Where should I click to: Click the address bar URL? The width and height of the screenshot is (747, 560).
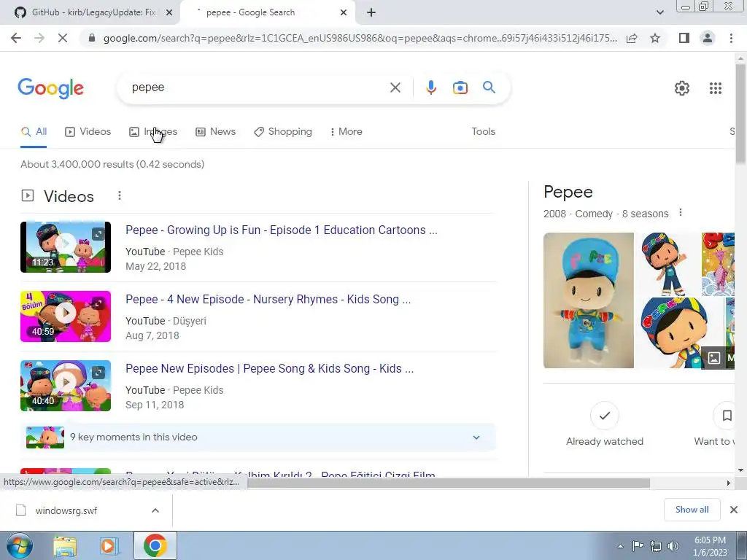(x=360, y=38)
